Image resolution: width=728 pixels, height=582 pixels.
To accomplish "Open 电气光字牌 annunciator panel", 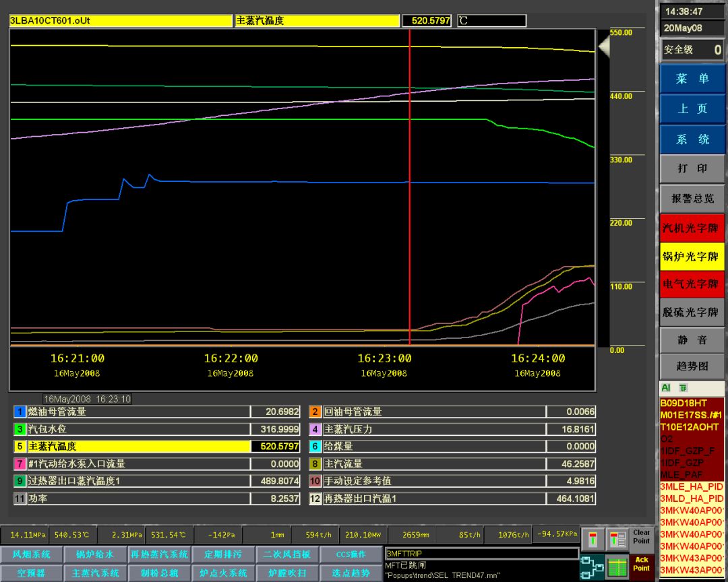I will pyautogui.click(x=692, y=284).
